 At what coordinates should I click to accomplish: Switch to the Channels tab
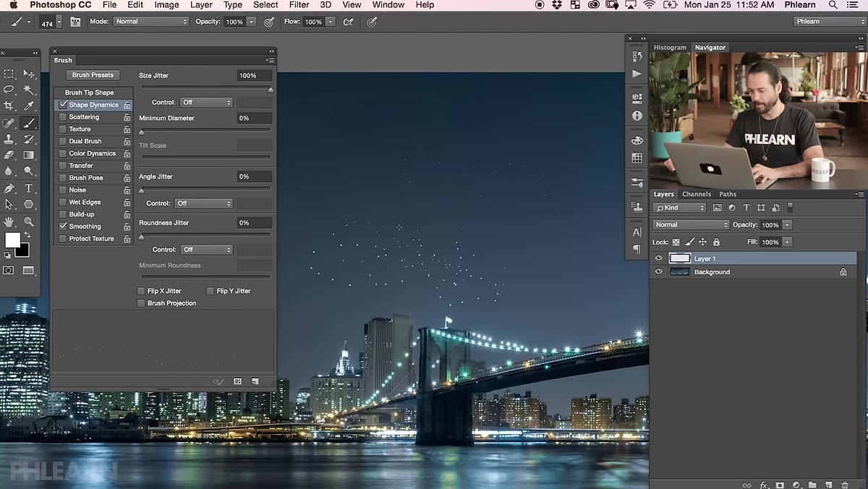(697, 194)
